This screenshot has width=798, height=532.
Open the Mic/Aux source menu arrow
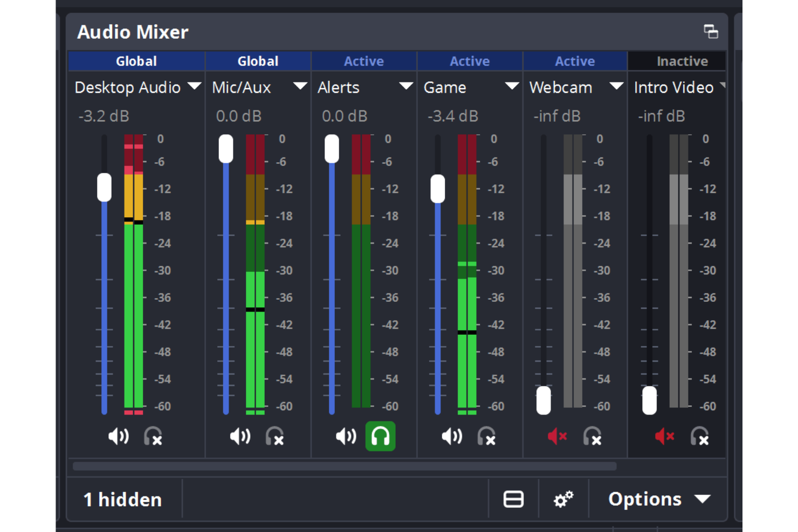tap(300, 87)
